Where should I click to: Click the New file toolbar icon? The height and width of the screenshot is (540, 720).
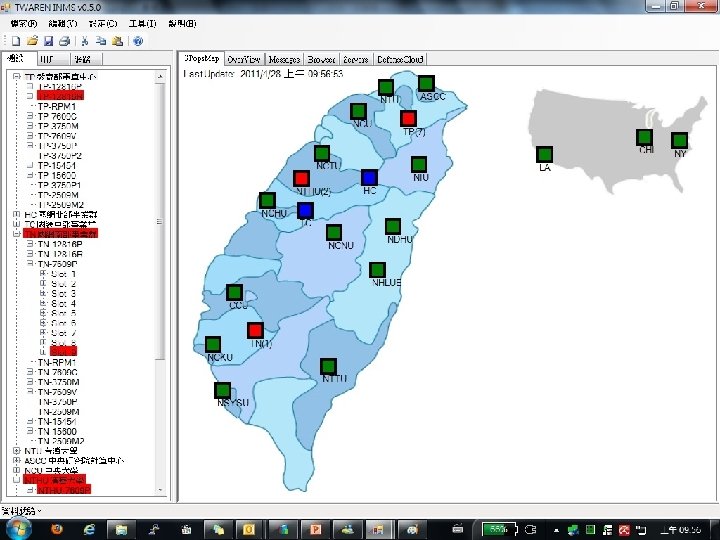16,41
